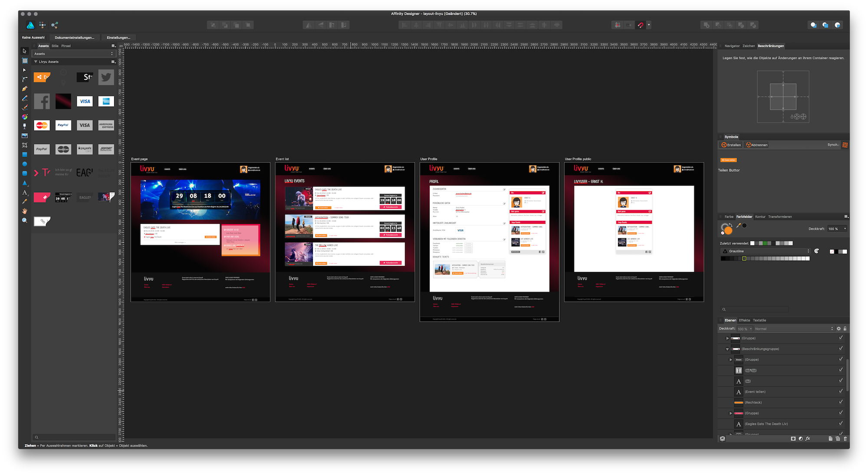Select the Vector Brush tool
Image resolution: width=868 pixels, height=475 pixels.
[25, 108]
